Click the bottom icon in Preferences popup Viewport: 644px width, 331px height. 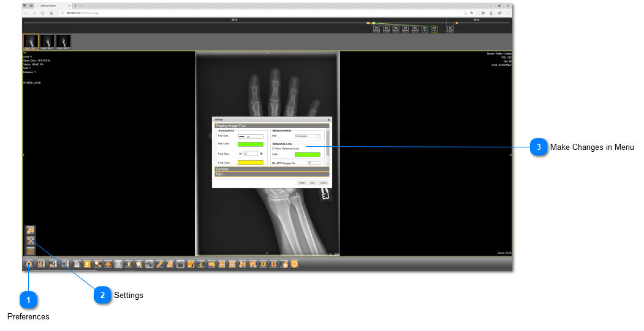(x=31, y=251)
